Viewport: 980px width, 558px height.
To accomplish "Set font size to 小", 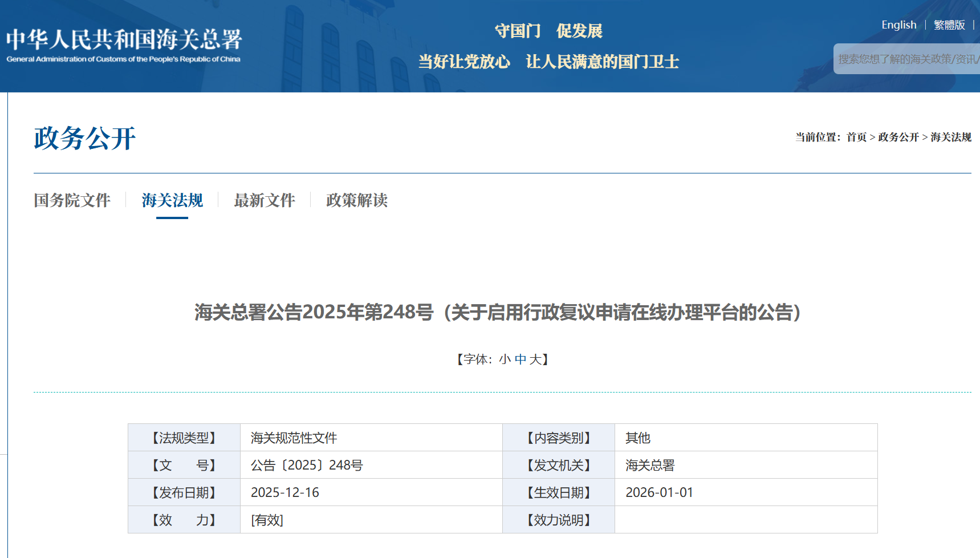I will click(505, 359).
